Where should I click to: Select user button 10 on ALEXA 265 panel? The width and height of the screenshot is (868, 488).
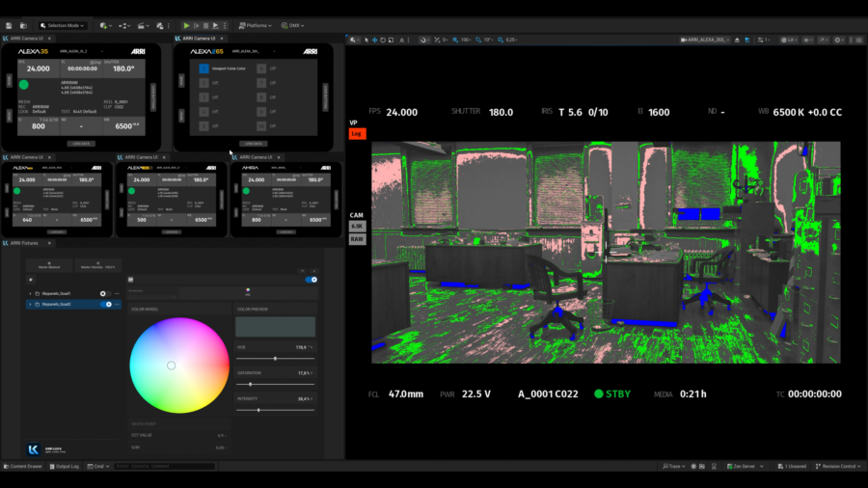point(261,126)
